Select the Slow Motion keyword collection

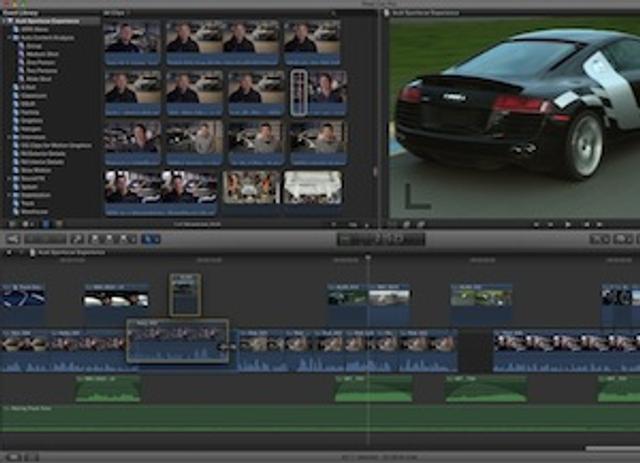pos(36,170)
